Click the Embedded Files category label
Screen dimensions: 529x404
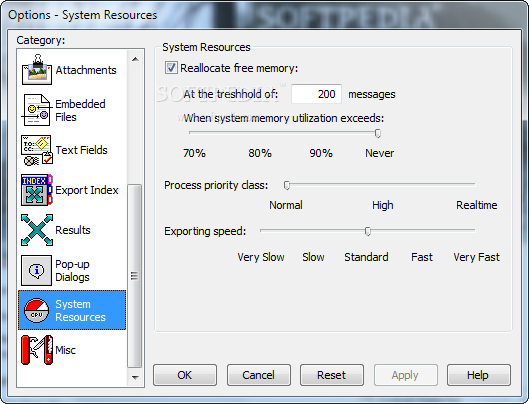click(80, 110)
